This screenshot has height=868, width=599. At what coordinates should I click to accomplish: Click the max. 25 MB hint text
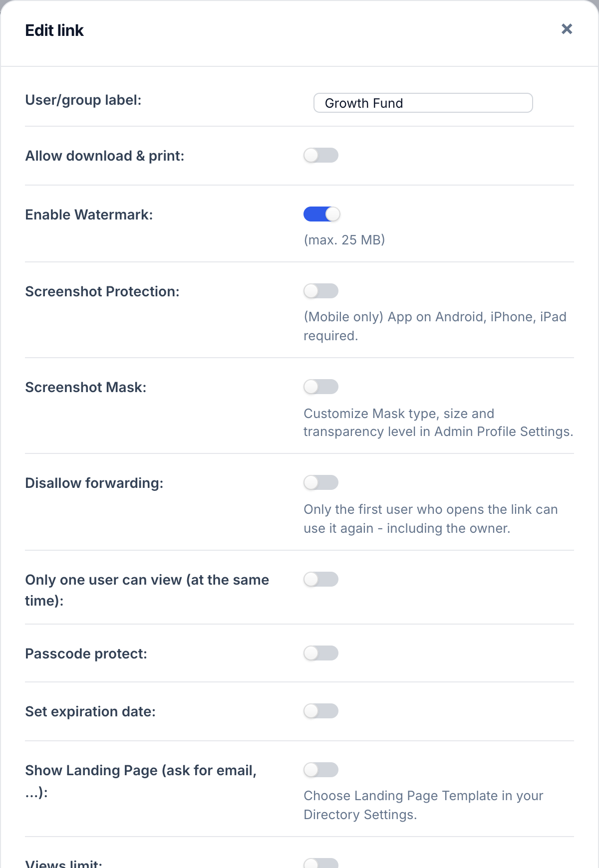click(x=344, y=240)
